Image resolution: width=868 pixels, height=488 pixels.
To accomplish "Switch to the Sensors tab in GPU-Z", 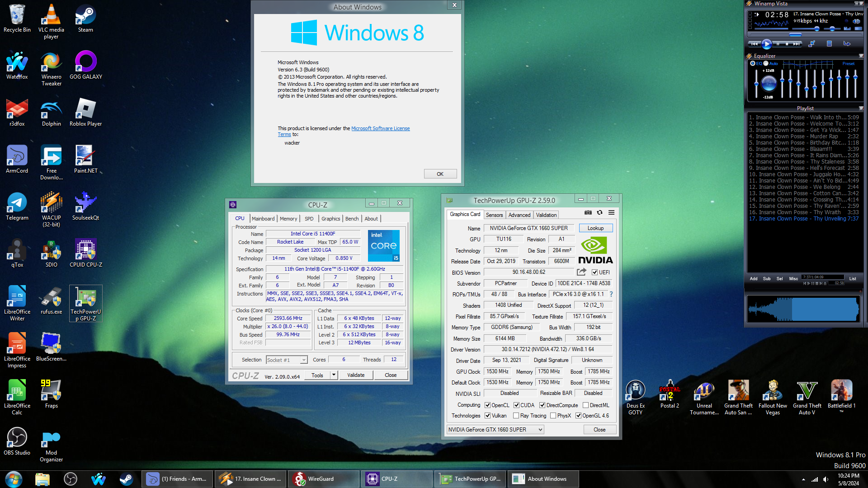I will [x=494, y=215].
